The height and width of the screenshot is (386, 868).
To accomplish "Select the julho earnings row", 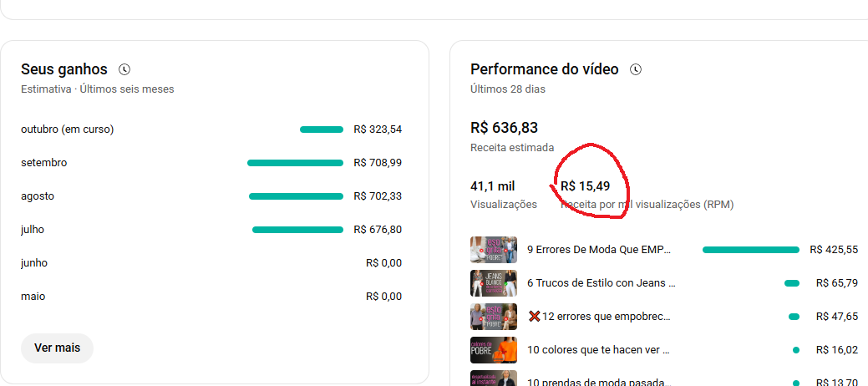I will [211, 230].
